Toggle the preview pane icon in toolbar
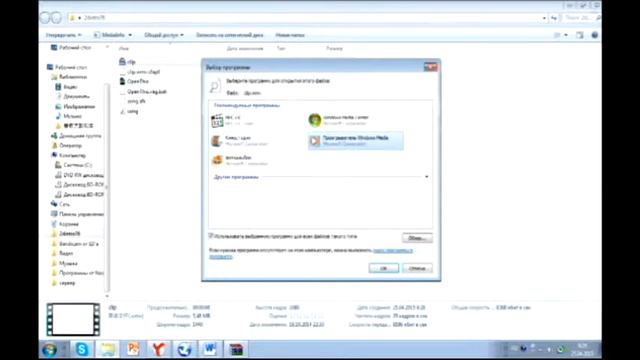 point(580,35)
